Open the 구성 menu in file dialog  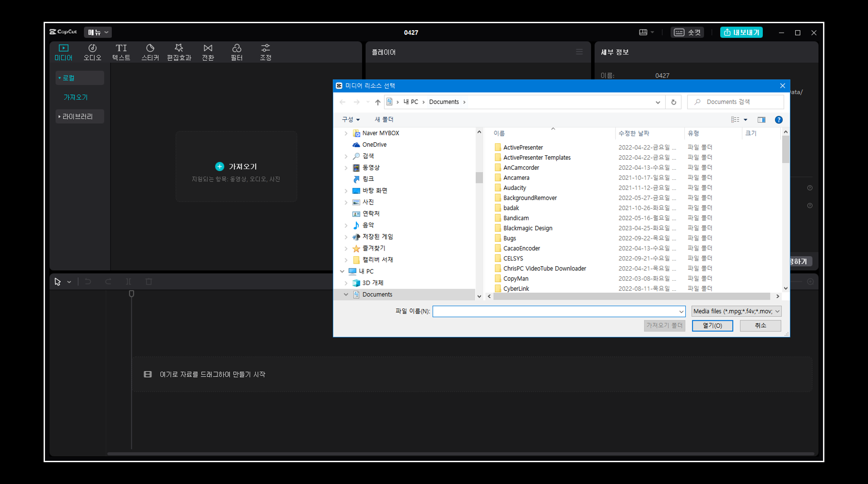351,120
